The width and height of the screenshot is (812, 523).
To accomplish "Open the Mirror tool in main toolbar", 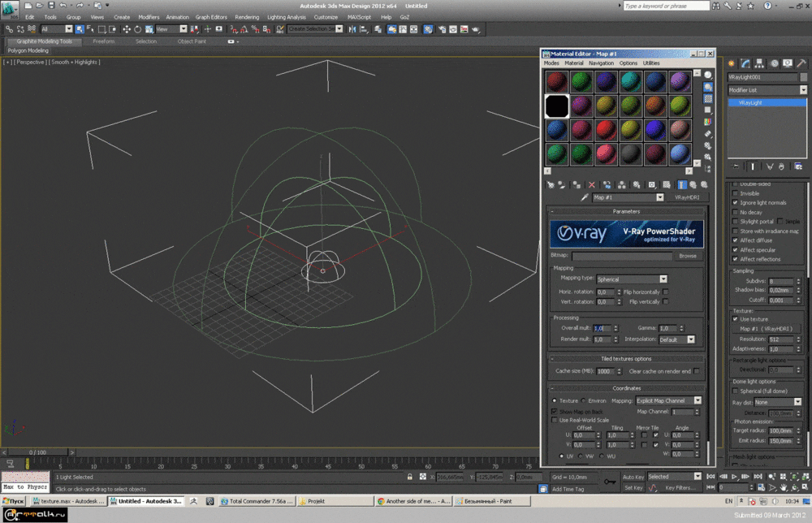I will tap(352, 29).
